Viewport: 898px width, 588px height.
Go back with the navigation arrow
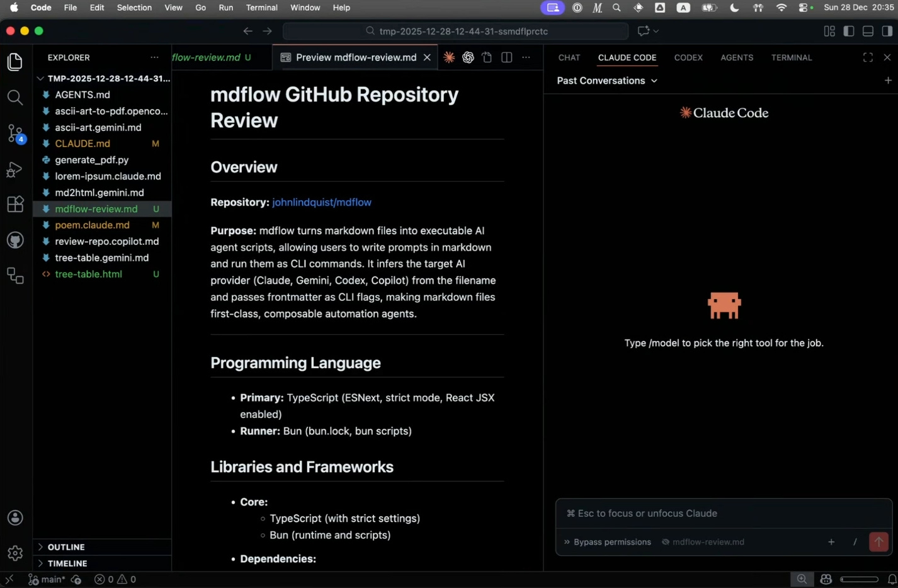[x=248, y=31]
